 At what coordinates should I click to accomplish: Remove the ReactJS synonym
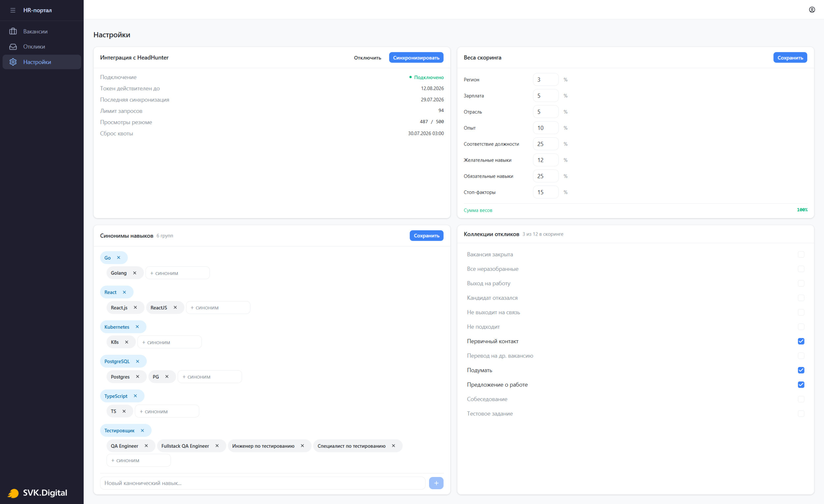[x=175, y=307]
